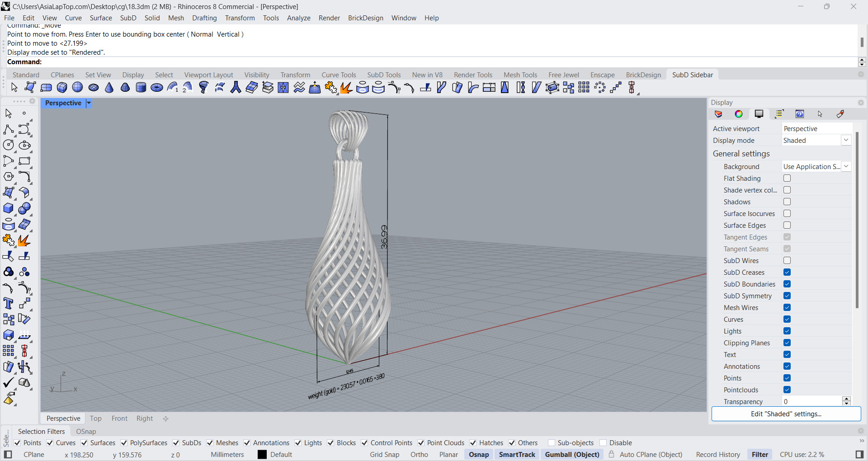Open the Layers panel icon in Display panel

(x=718, y=114)
